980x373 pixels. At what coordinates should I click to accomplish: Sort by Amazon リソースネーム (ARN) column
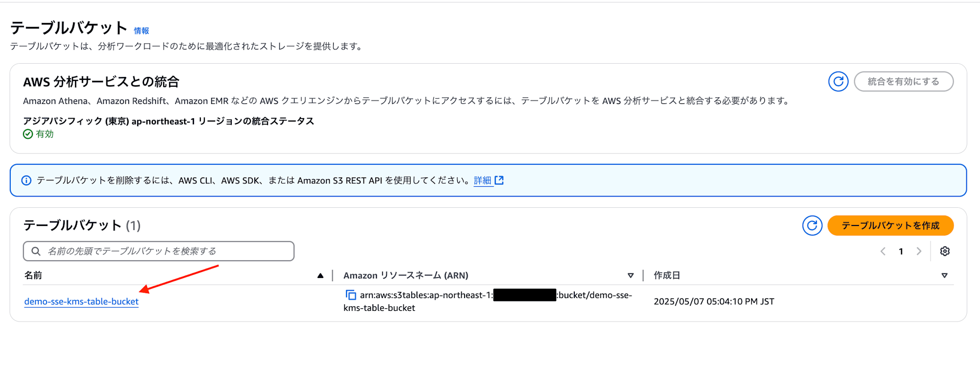[631, 275]
